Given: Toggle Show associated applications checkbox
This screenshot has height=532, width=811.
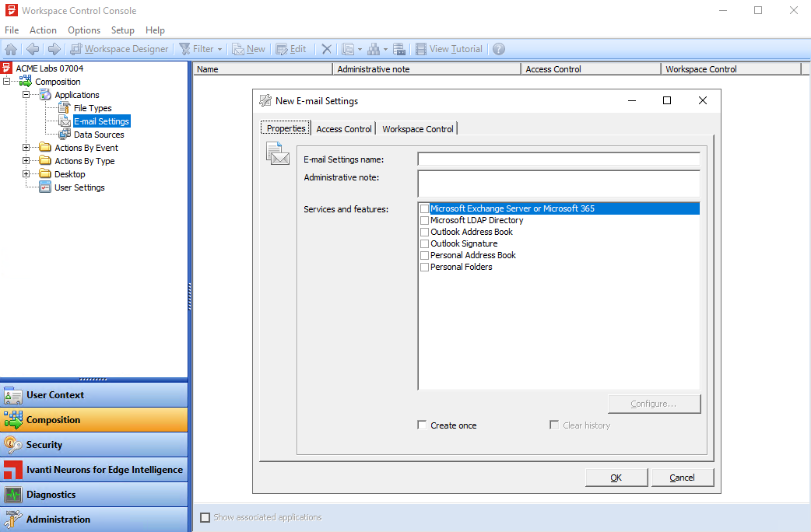Looking at the screenshot, I should coord(205,517).
